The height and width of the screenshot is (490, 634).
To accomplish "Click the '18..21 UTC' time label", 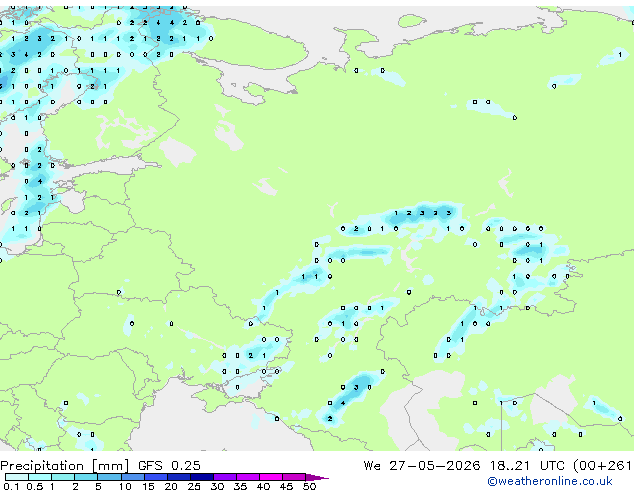I will 526,466.
